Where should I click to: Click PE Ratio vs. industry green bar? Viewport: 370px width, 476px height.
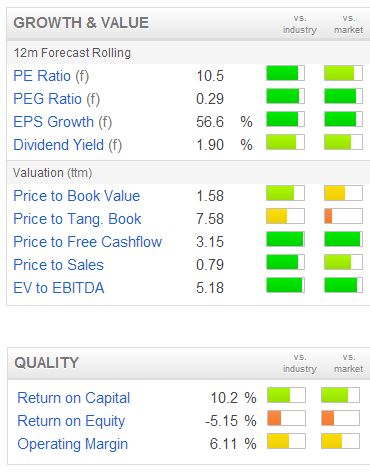(285, 73)
